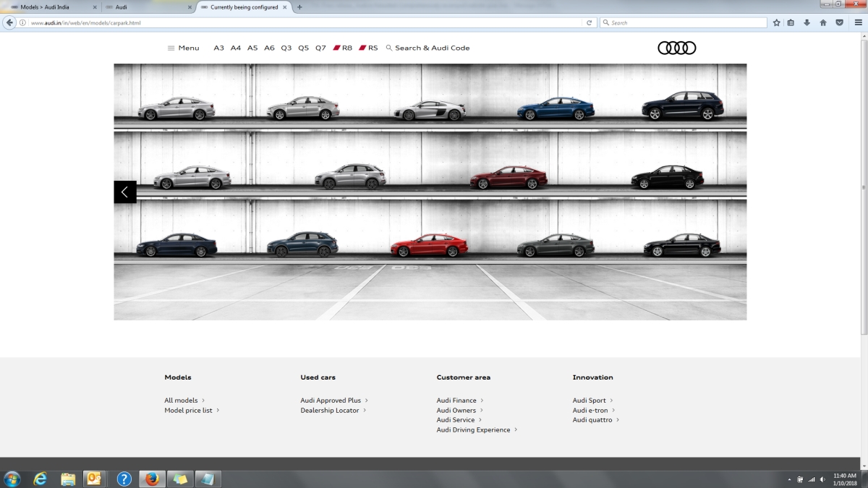This screenshot has width=868, height=488.
Task: Open the Pocket icon in the toolbar
Action: pos(839,22)
